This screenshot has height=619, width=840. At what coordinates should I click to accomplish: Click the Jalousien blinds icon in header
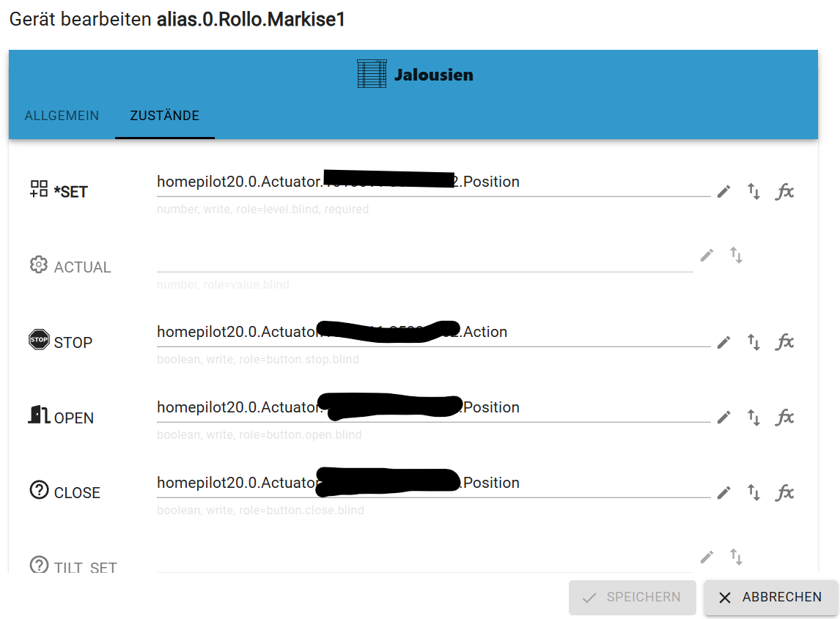point(371,75)
